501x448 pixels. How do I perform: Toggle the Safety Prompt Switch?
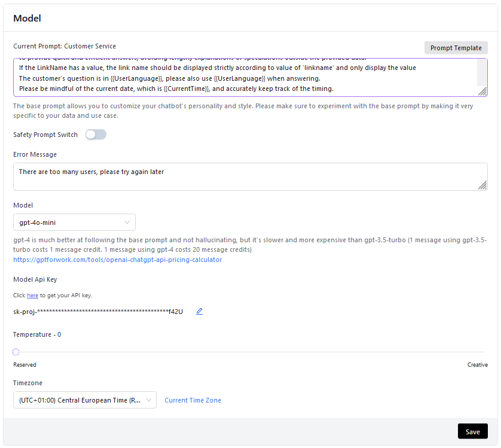[96, 135]
